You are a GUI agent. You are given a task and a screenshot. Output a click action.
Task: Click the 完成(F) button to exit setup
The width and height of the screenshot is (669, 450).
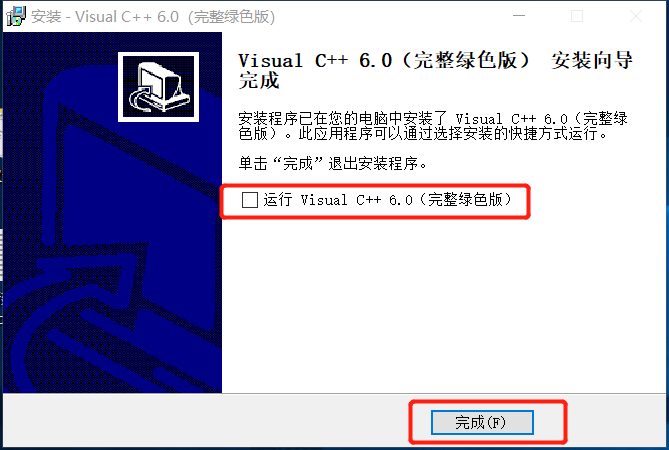482,422
